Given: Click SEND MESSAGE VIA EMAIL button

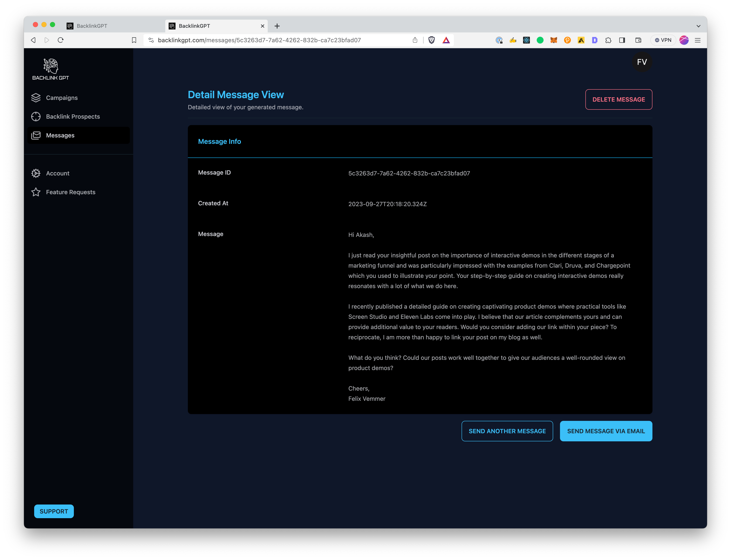Looking at the screenshot, I should coord(606,431).
